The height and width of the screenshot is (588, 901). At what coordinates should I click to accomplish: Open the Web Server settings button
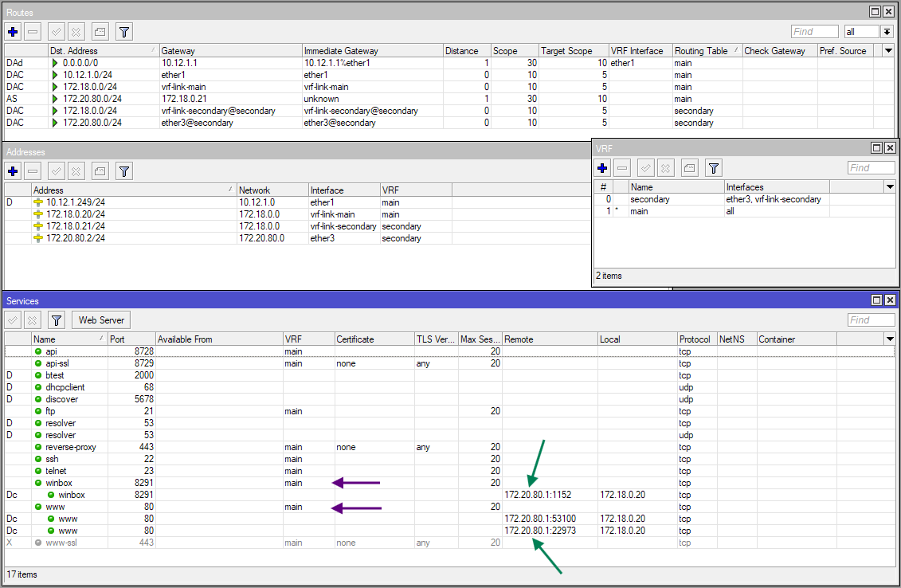(x=101, y=320)
